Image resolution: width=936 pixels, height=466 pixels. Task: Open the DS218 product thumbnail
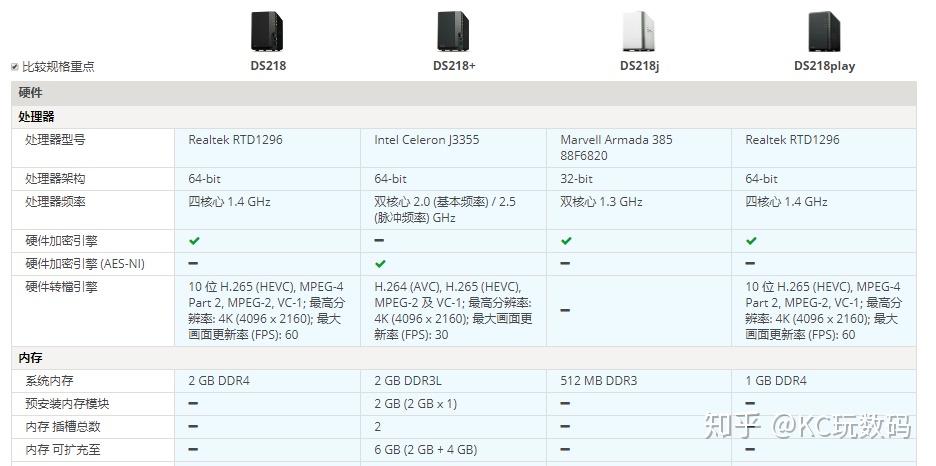[x=267, y=31]
